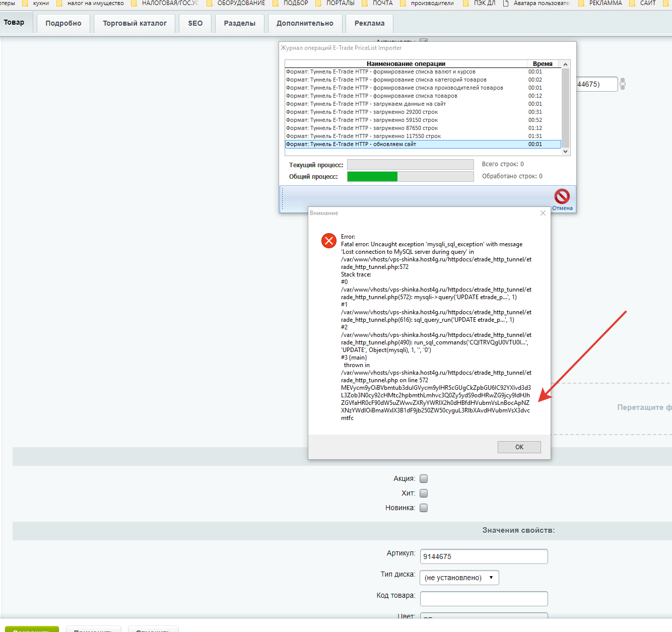The width and height of the screenshot is (672, 632).
Task: Click the Артикул input field
Action: tap(484, 556)
